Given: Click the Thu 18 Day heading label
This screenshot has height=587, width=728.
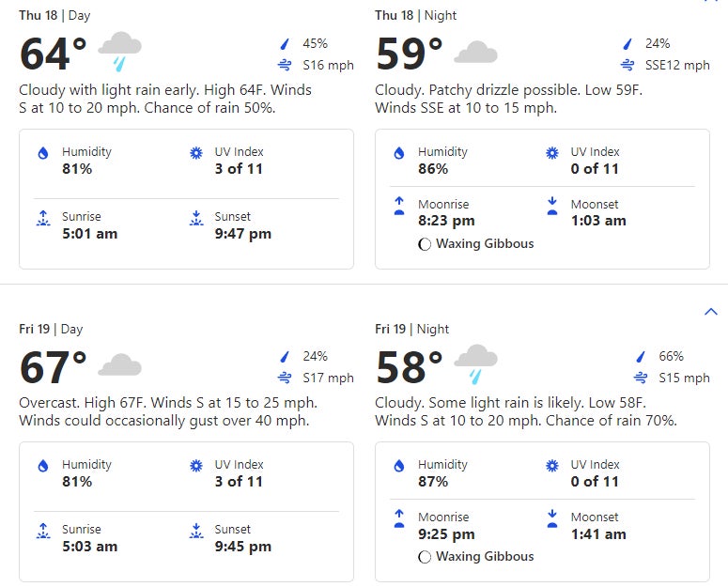Looking at the screenshot, I should tap(54, 16).
